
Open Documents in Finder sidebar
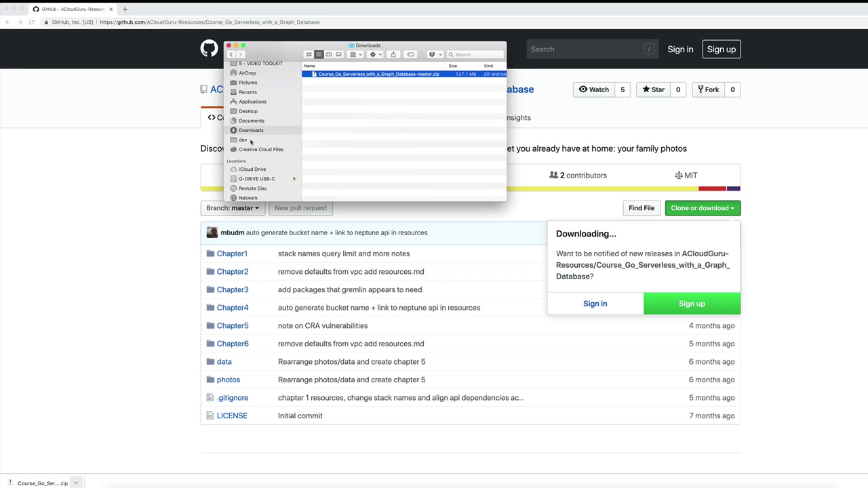tap(251, 121)
